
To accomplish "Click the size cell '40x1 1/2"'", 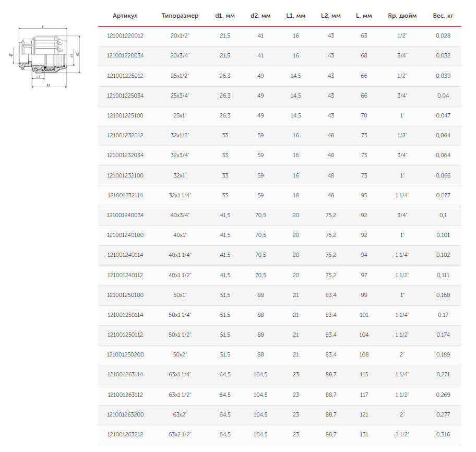I will point(180,275).
